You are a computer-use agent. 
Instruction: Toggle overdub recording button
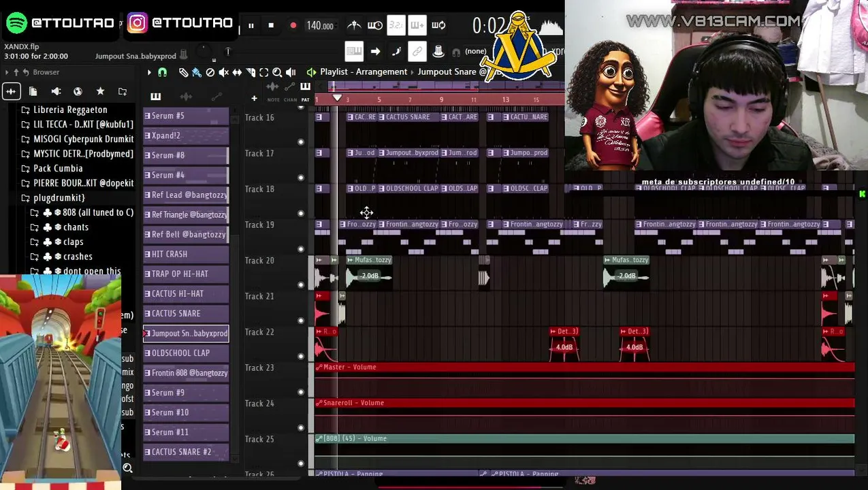pos(417,26)
